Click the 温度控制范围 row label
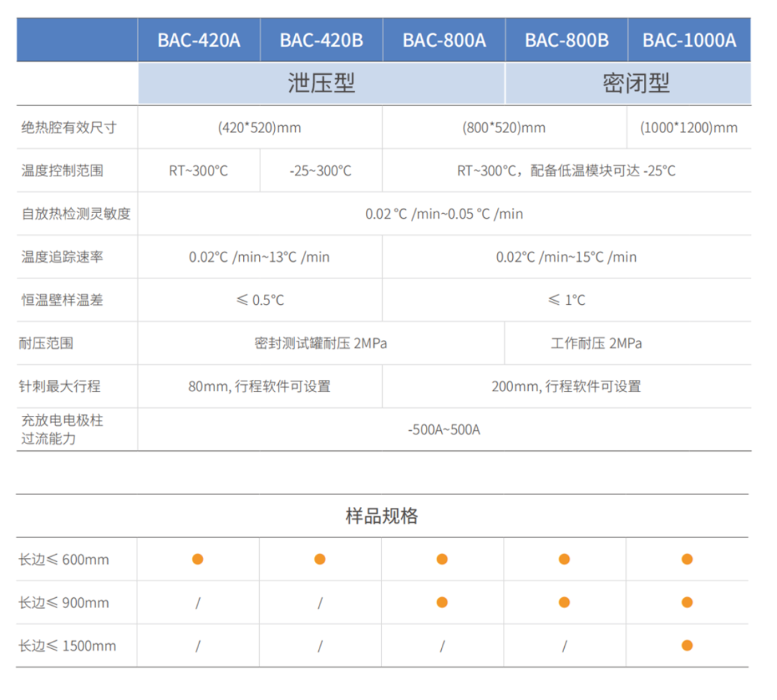 pos(63,171)
